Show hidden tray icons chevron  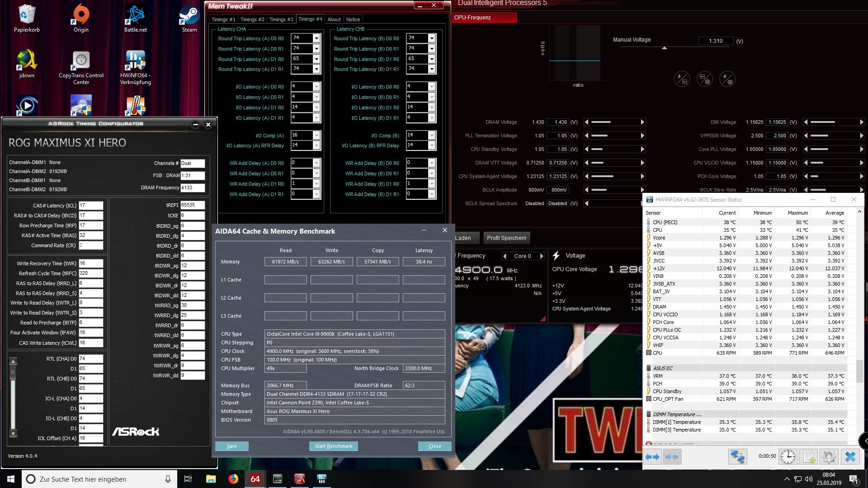787,479
